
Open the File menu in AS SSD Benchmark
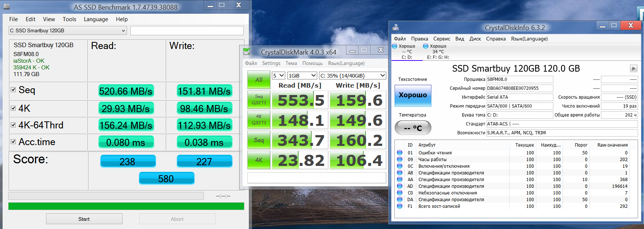point(13,19)
